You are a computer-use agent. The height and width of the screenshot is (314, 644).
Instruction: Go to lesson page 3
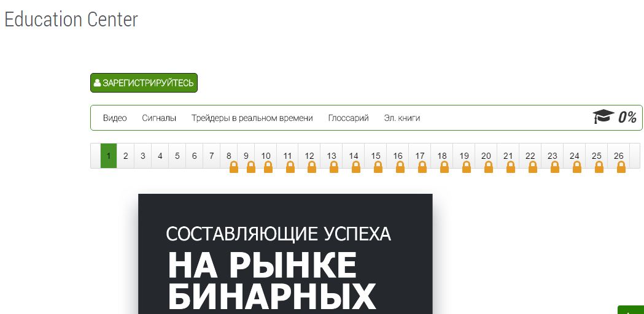pos(143,156)
